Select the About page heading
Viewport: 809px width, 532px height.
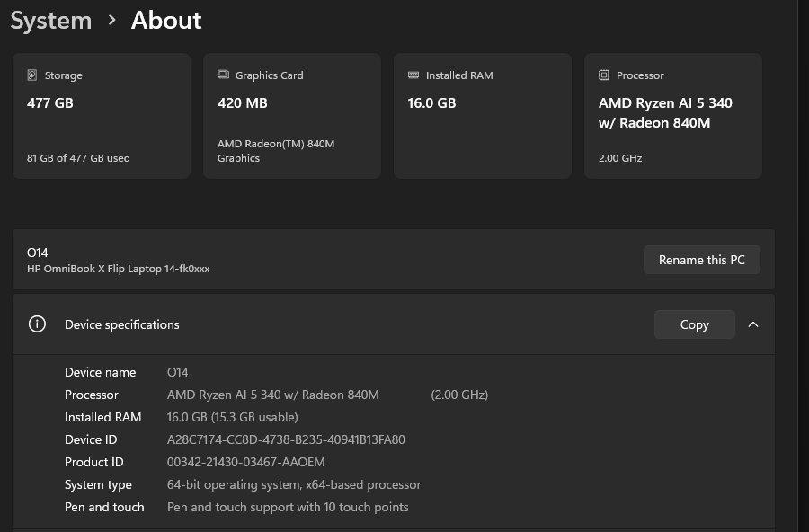pos(166,20)
